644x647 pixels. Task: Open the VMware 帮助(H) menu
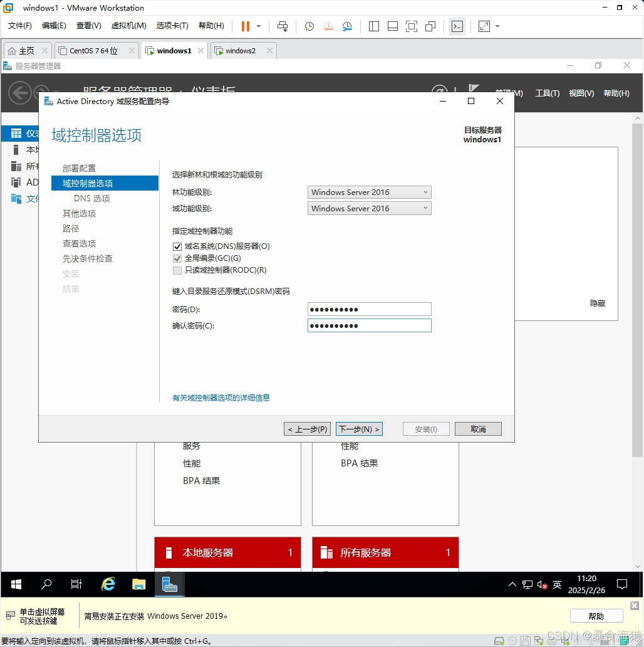point(212,26)
